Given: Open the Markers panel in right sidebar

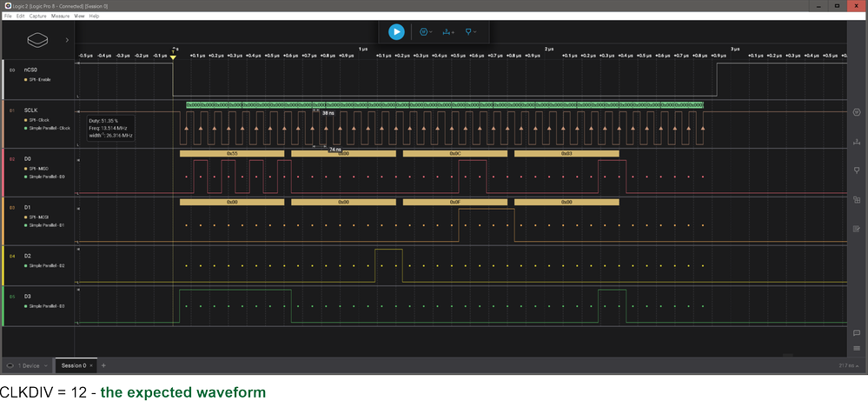Looking at the screenshot, I should (857, 170).
